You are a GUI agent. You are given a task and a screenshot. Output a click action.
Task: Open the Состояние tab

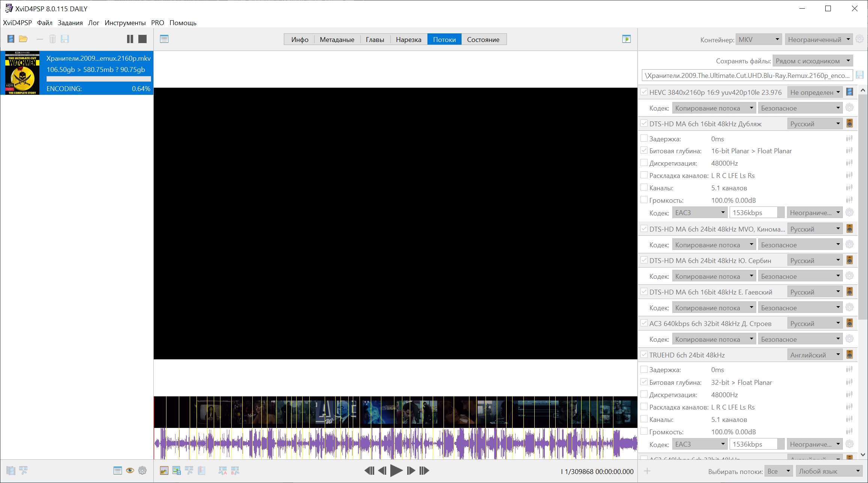point(483,40)
